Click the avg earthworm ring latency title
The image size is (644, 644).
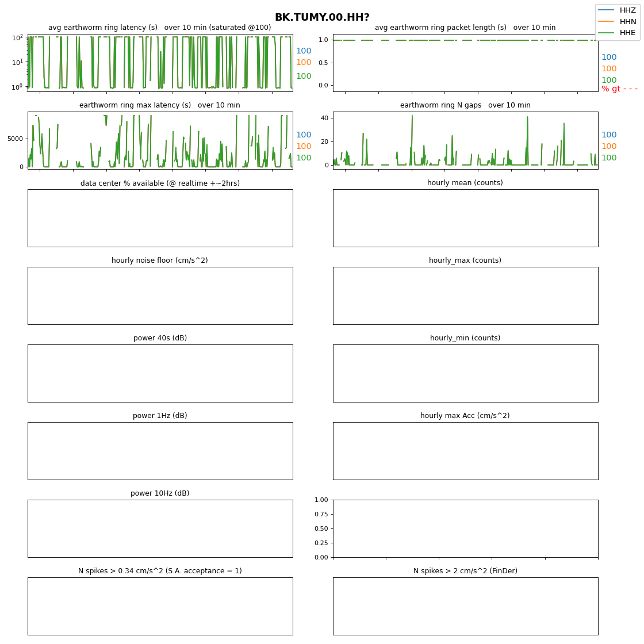[160, 28]
